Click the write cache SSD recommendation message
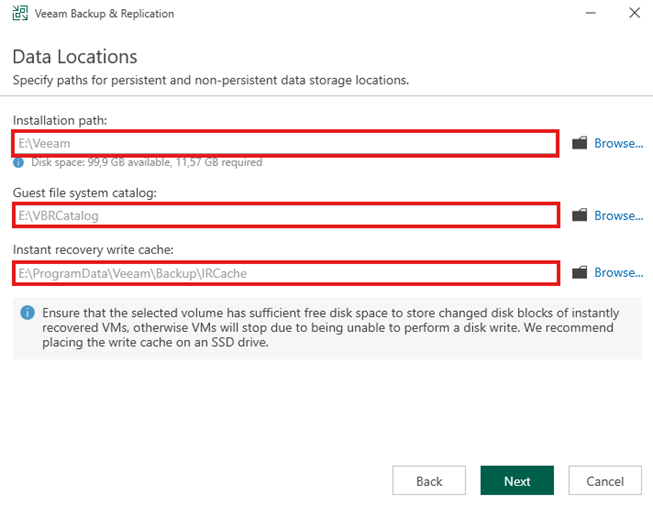653x506 pixels. (330, 327)
